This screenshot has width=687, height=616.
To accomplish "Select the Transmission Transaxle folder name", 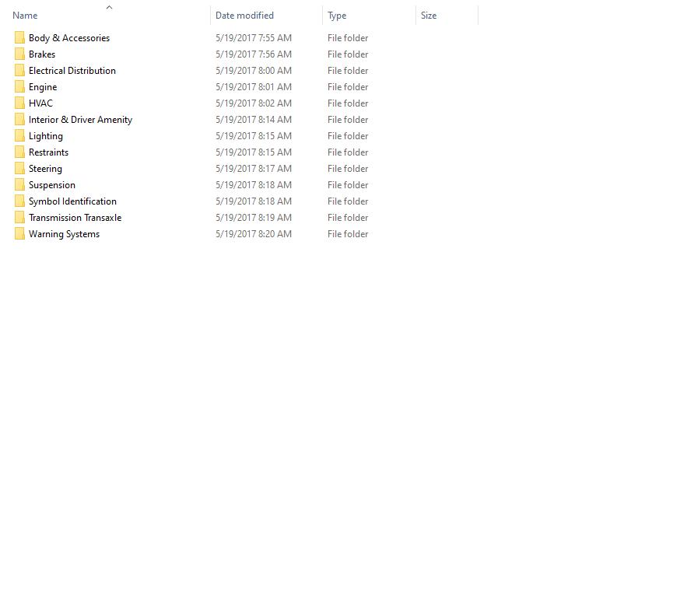I will point(75,217).
